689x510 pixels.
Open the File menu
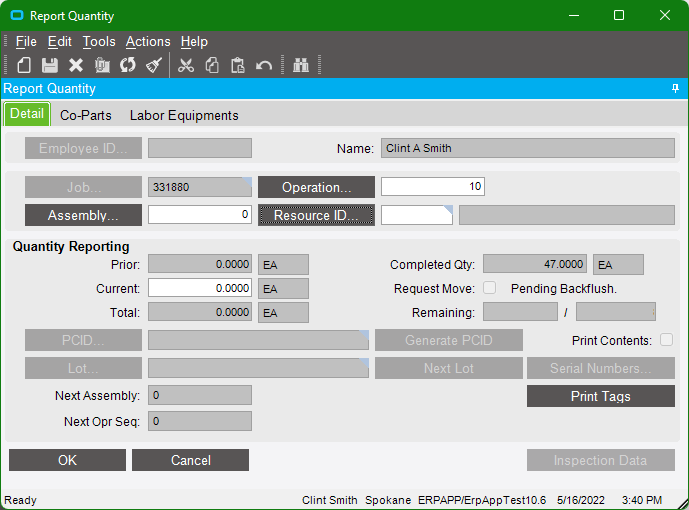click(26, 42)
